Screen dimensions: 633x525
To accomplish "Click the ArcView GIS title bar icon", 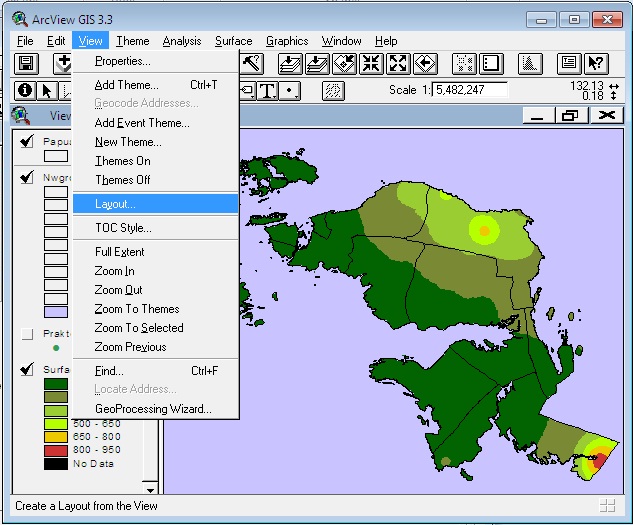I will pyautogui.click(x=19, y=19).
